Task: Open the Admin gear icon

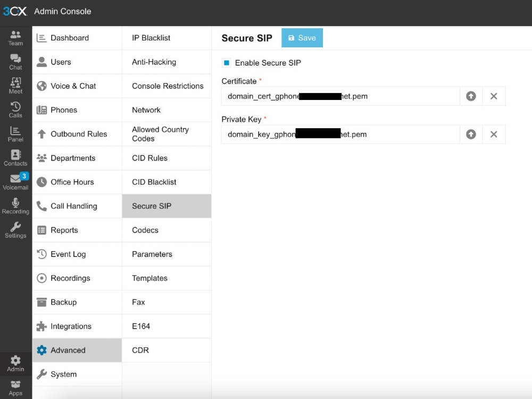Action: tap(15, 364)
